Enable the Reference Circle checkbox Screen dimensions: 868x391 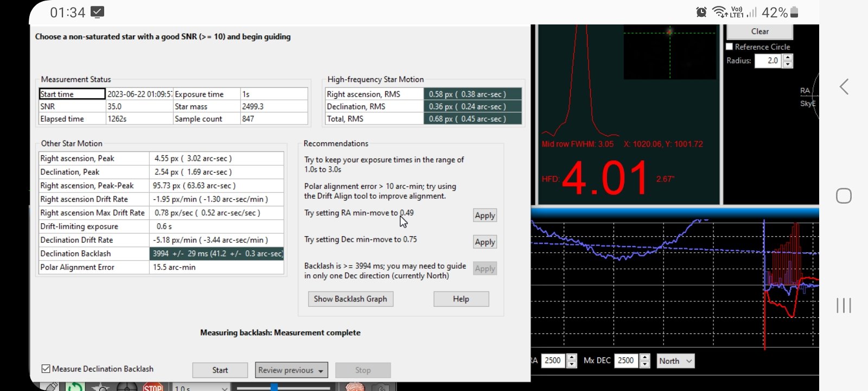[730, 47]
